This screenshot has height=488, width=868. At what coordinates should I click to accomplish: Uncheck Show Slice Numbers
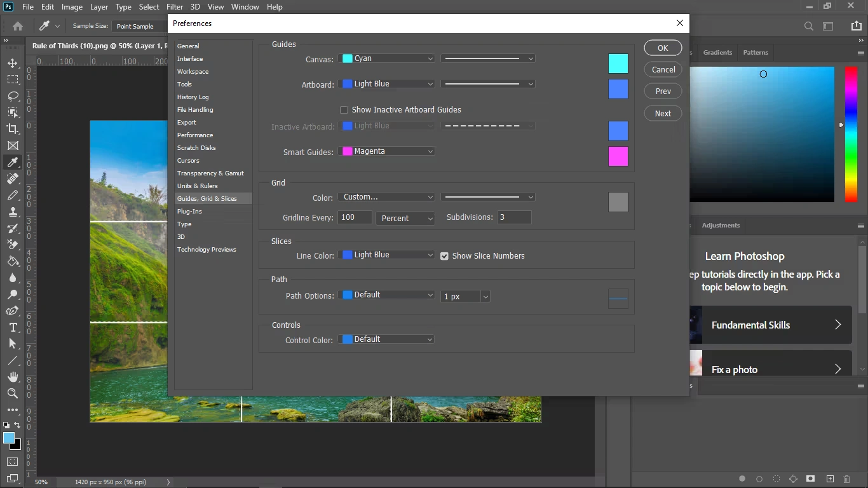coord(445,256)
